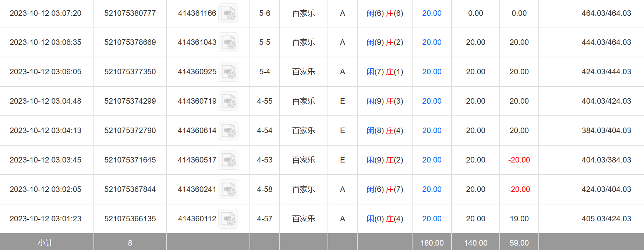This screenshot has height=250, width=644.
Task: Click red -20.00 loss in 03:02:05 row
Action: pyautogui.click(x=519, y=189)
